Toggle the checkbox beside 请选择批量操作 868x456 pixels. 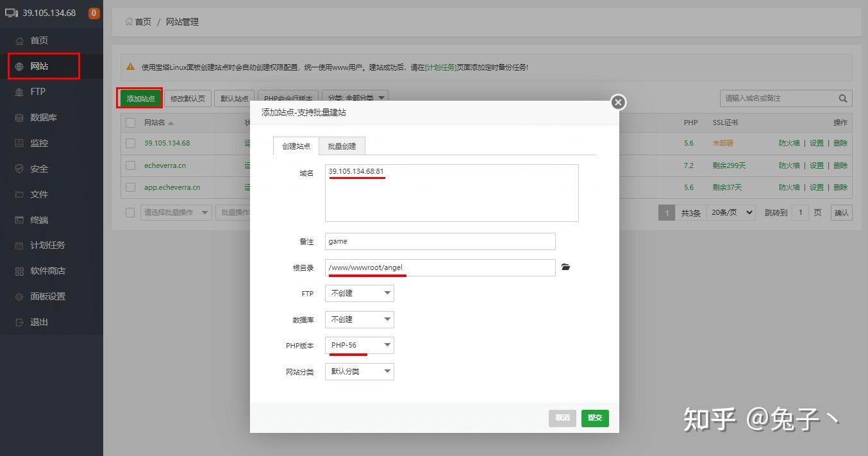130,212
